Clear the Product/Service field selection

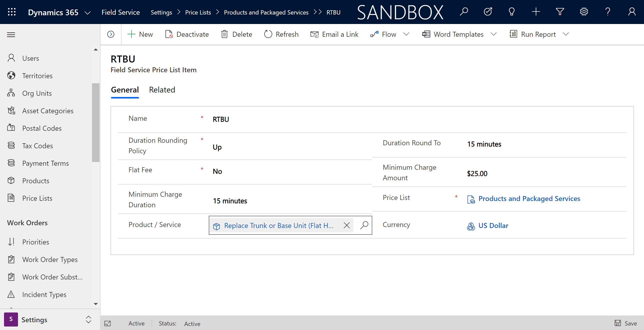pyautogui.click(x=347, y=225)
